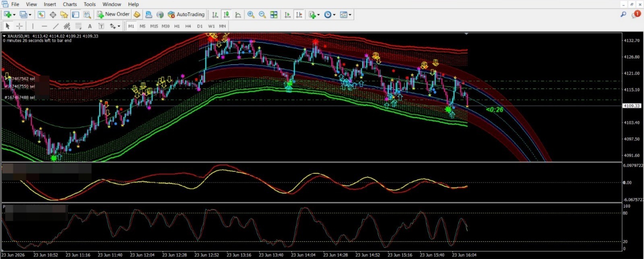Click the arrows objects icon

(x=113, y=26)
